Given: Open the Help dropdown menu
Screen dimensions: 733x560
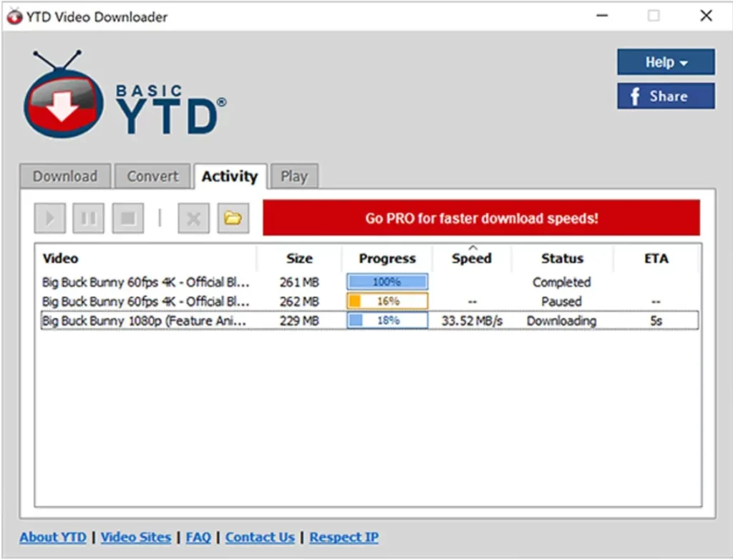Looking at the screenshot, I should 664,62.
